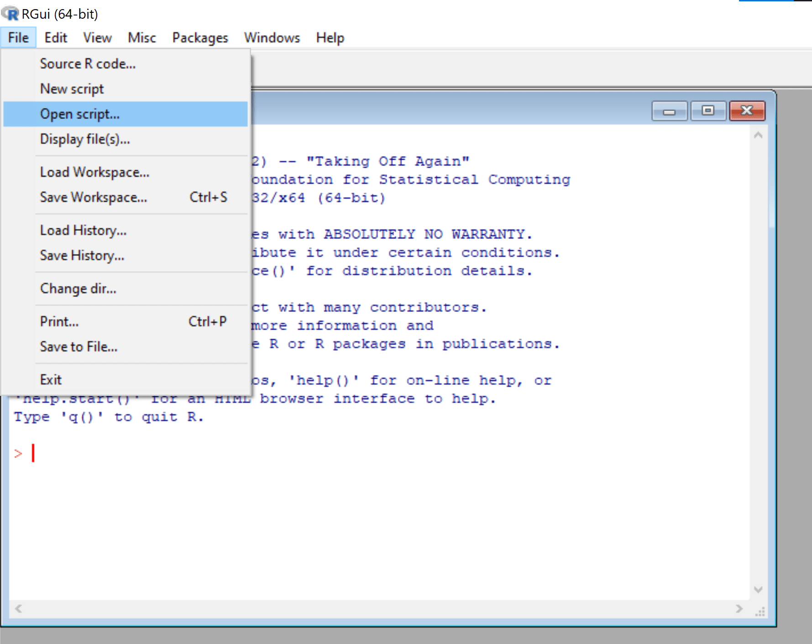Restore the R Console window
Viewport: 812px width, 644px height.
pos(708,110)
